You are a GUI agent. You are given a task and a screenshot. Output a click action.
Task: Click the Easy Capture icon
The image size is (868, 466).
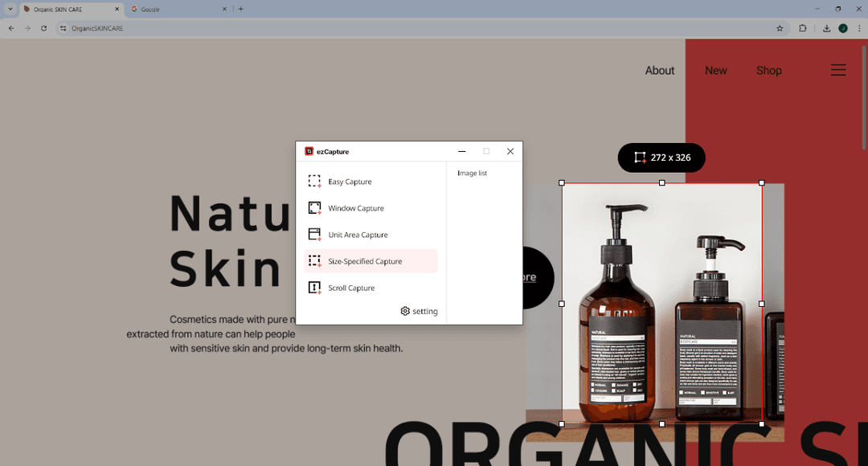tap(314, 182)
